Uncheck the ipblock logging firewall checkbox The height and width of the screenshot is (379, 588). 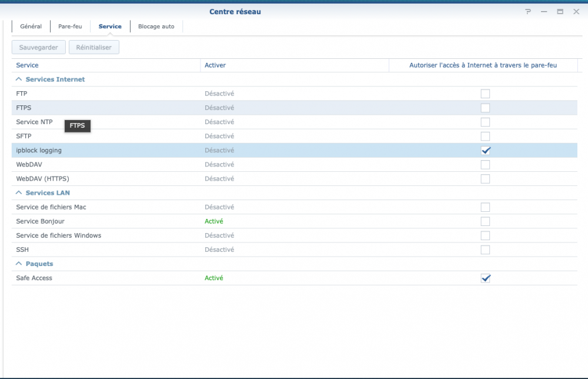point(485,151)
